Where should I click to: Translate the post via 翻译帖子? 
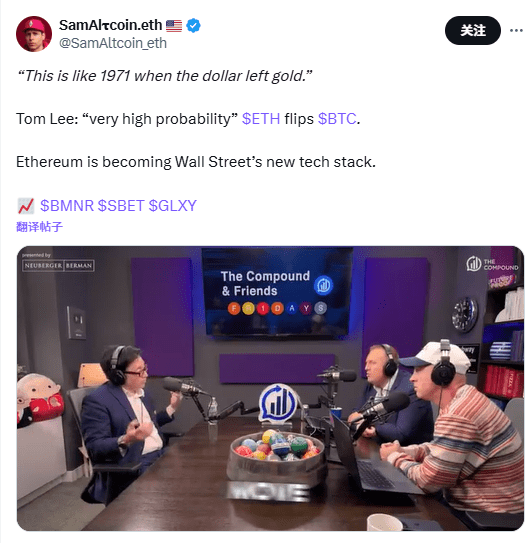[x=39, y=227]
